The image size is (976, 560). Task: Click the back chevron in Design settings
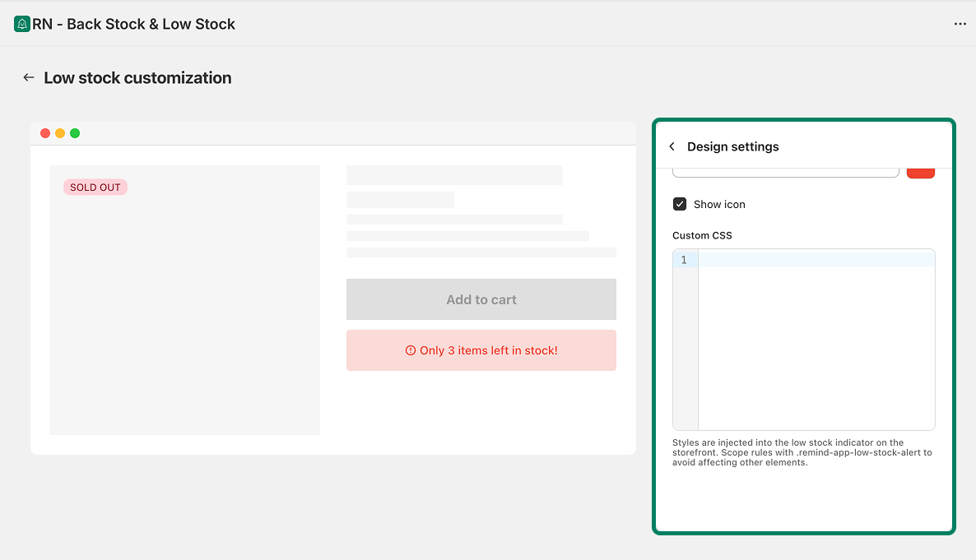click(x=672, y=146)
